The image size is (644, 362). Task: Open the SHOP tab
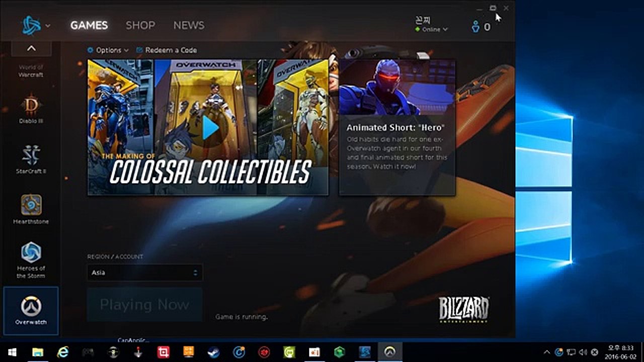tap(140, 25)
